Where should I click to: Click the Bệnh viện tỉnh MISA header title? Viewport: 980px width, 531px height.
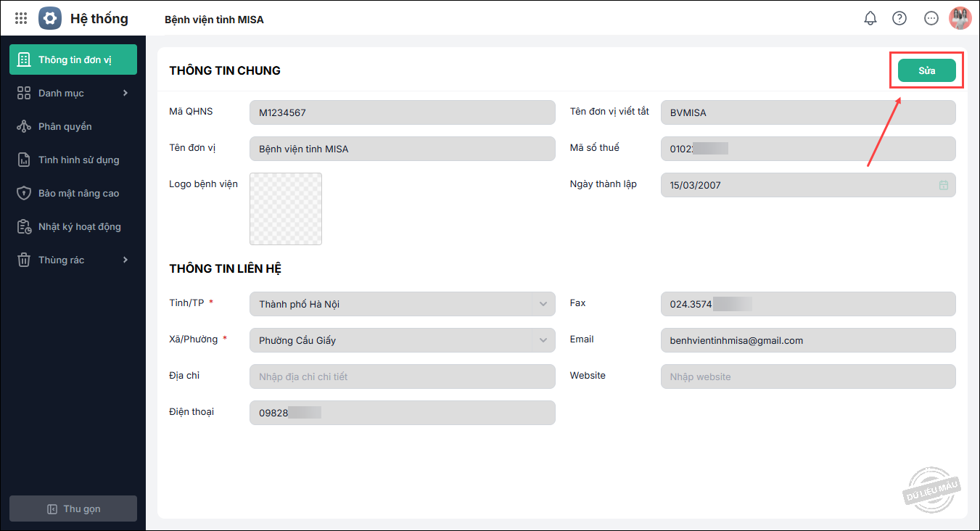(214, 20)
